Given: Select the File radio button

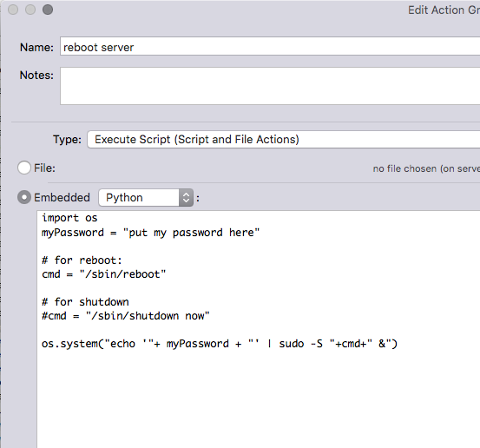Looking at the screenshot, I should pyautogui.click(x=24, y=168).
